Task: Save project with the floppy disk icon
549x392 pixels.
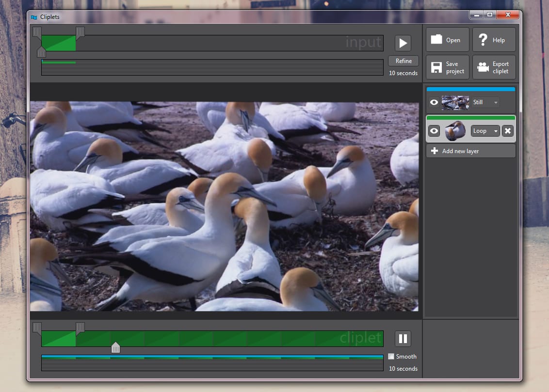Action: point(448,67)
